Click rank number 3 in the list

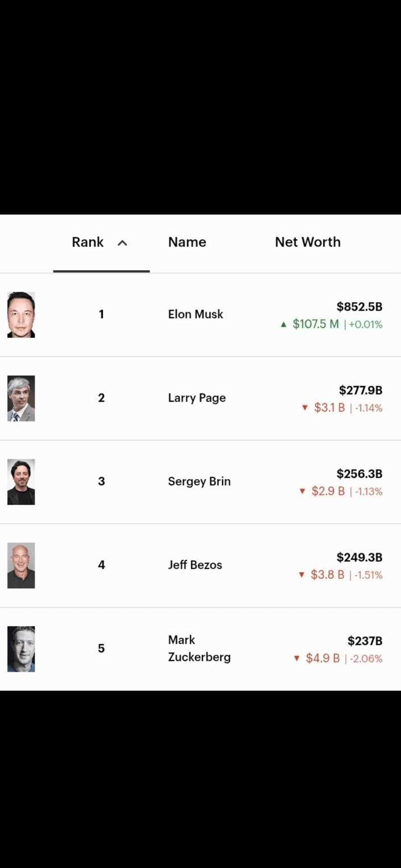click(101, 481)
